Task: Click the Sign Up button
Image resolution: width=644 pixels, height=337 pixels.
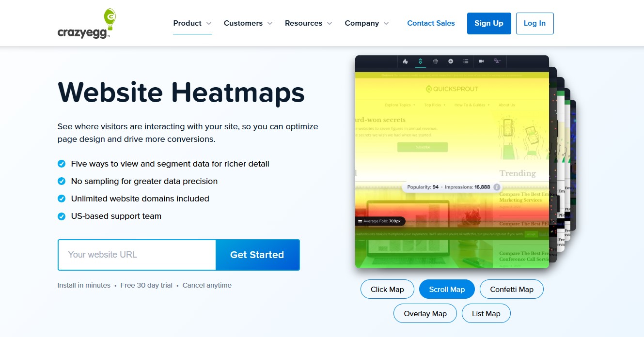Action: click(489, 23)
